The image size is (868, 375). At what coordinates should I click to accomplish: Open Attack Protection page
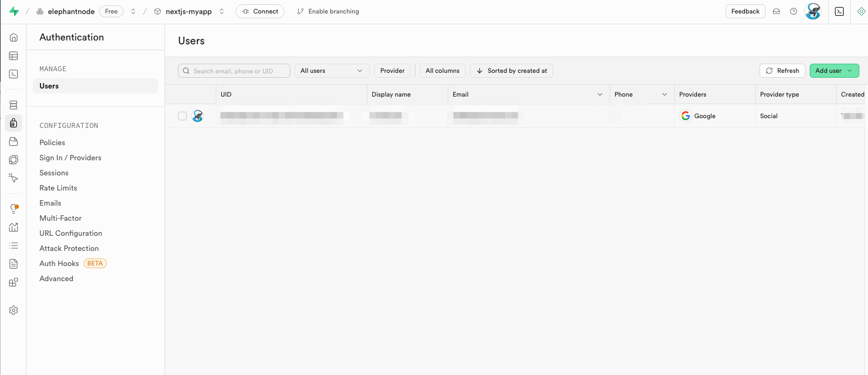pyautogui.click(x=69, y=248)
